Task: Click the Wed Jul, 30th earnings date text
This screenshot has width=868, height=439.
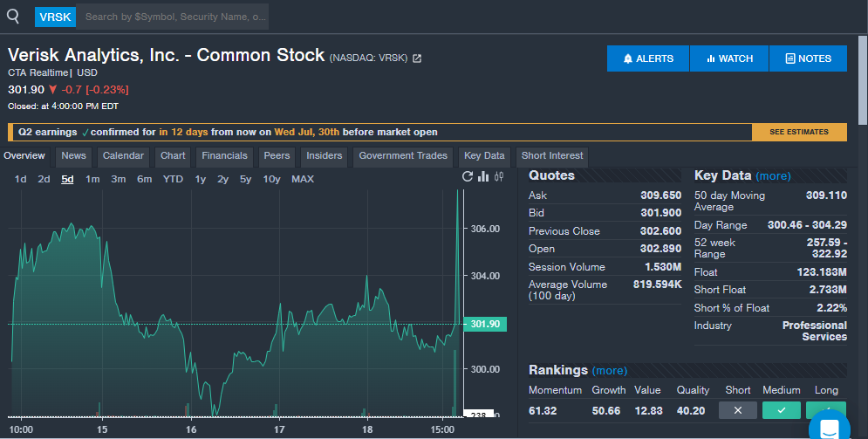Action: [x=307, y=133]
